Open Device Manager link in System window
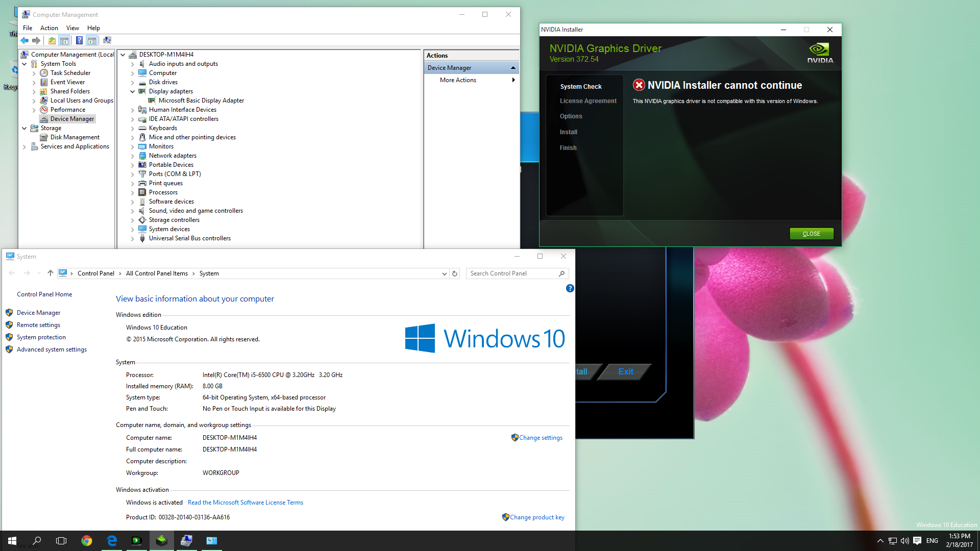 [38, 313]
